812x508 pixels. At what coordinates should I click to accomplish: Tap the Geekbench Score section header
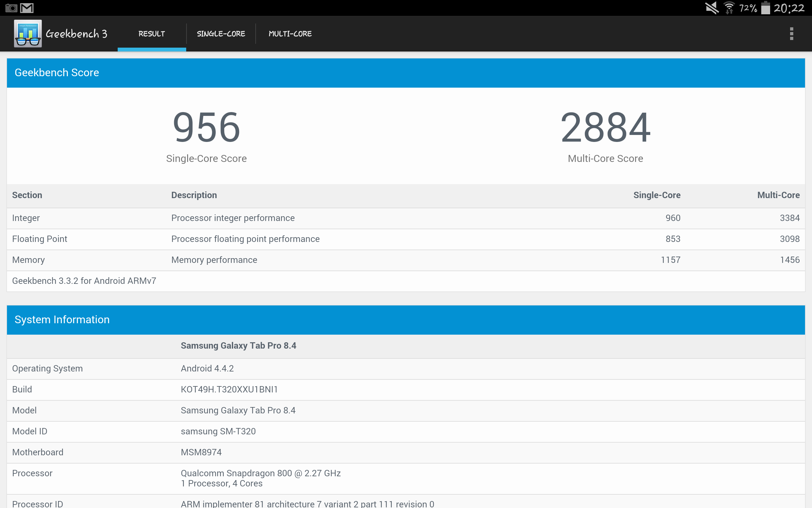click(x=406, y=73)
